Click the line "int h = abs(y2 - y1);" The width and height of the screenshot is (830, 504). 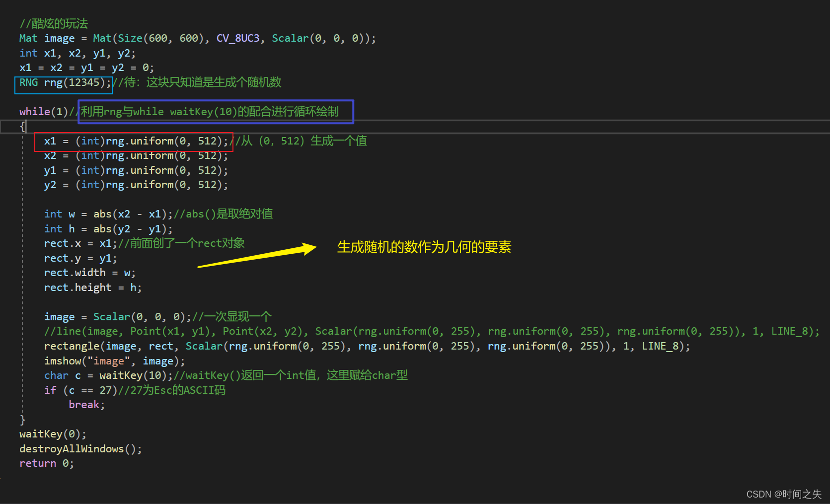pyautogui.click(x=108, y=229)
